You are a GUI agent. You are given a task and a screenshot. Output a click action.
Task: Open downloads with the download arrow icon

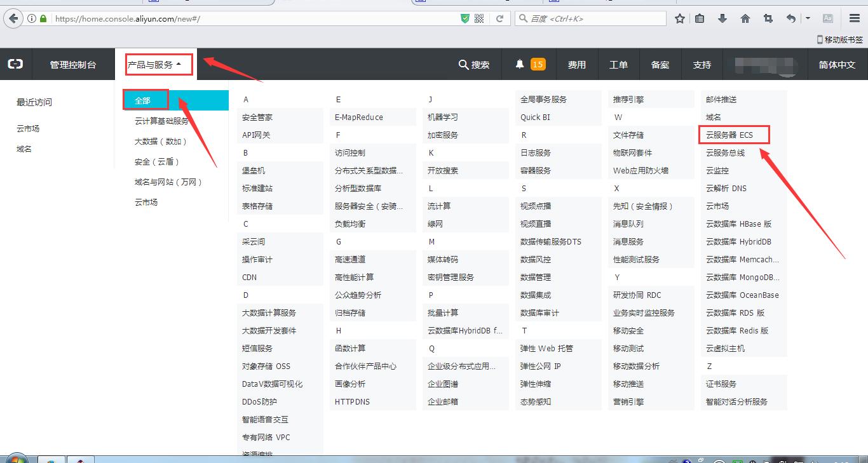(722, 18)
